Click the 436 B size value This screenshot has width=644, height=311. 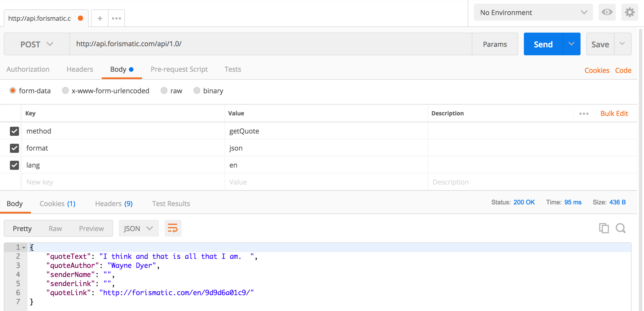[x=617, y=202]
